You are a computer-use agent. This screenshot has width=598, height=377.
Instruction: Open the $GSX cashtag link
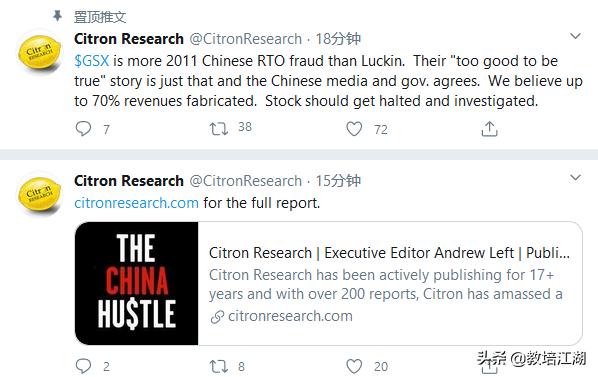click(x=92, y=61)
